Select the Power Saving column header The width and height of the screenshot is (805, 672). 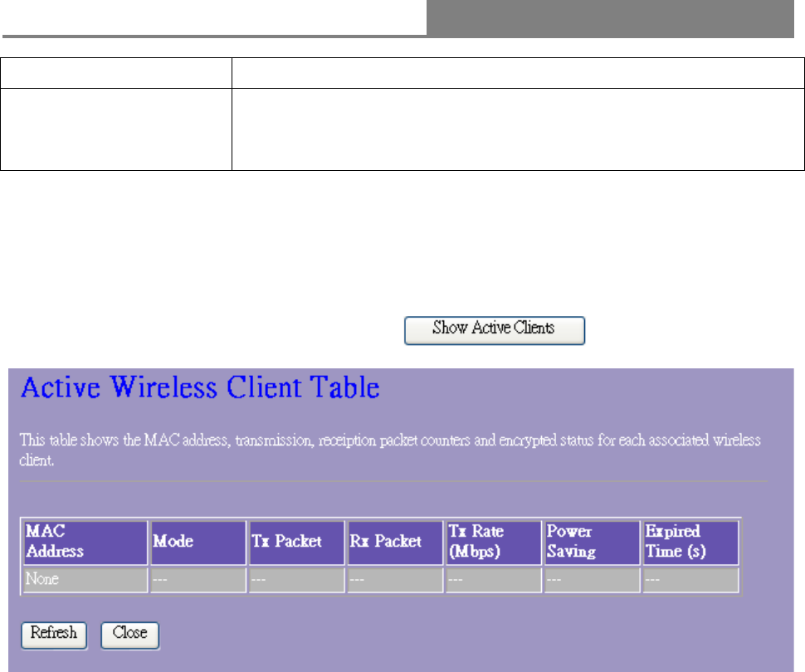coord(593,543)
